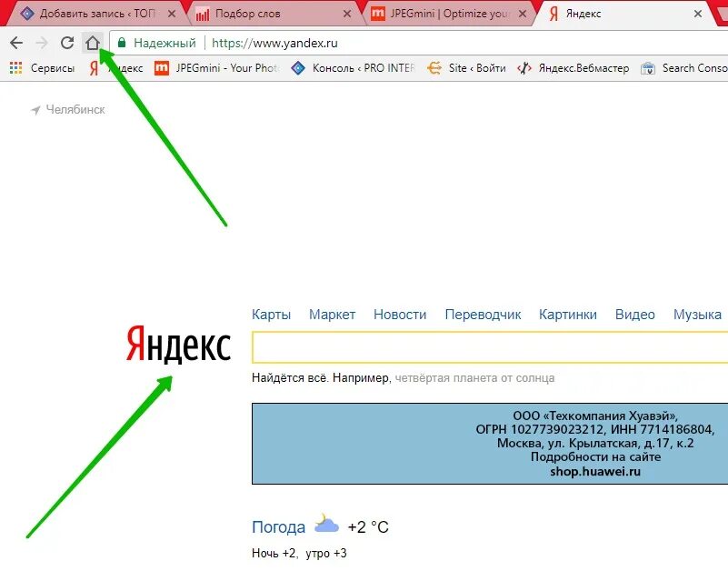
Task: Close the Добавить запись tab
Action: (172, 14)
